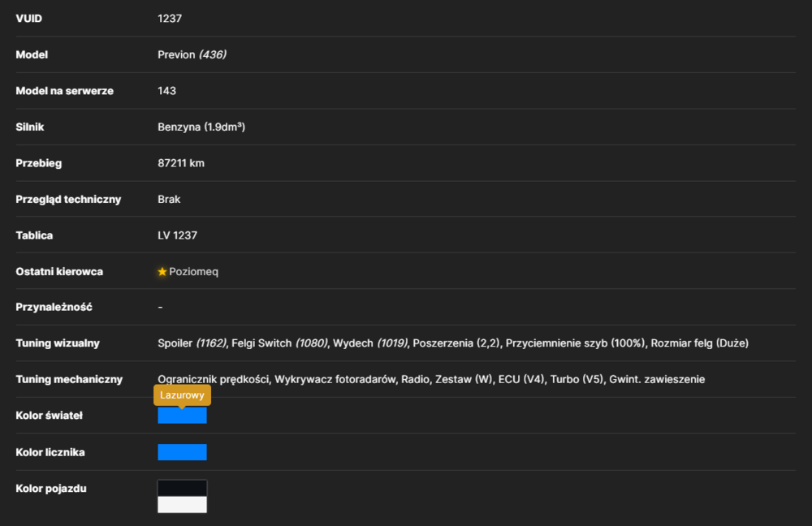Click the Benzyna (1.9dm³) engine value
This screenshot has height=526, width=812.
point(201,127)
